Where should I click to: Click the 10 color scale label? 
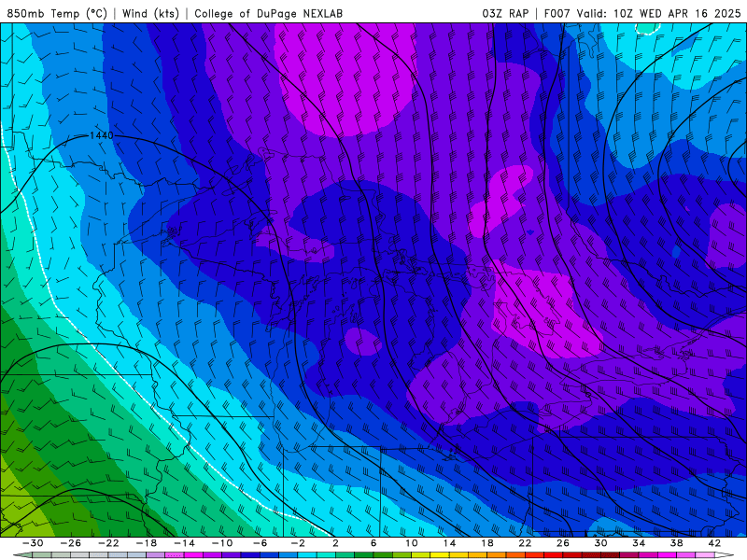click(412, 543)
